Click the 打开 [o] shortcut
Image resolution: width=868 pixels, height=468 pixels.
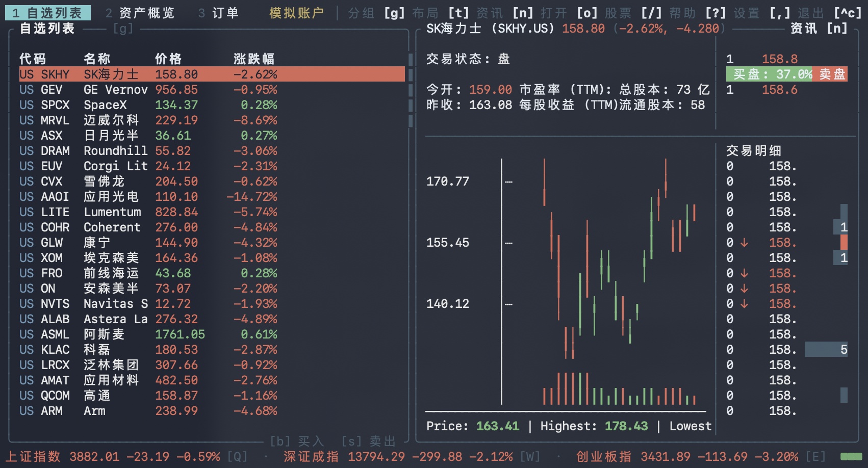click(x=569, y=13)
